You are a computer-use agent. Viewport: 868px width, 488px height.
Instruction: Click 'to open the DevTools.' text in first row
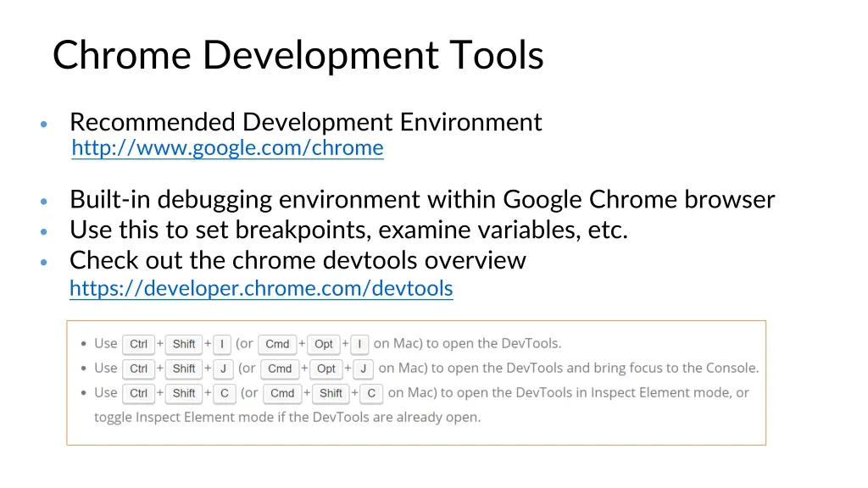(x=494, y=344)
